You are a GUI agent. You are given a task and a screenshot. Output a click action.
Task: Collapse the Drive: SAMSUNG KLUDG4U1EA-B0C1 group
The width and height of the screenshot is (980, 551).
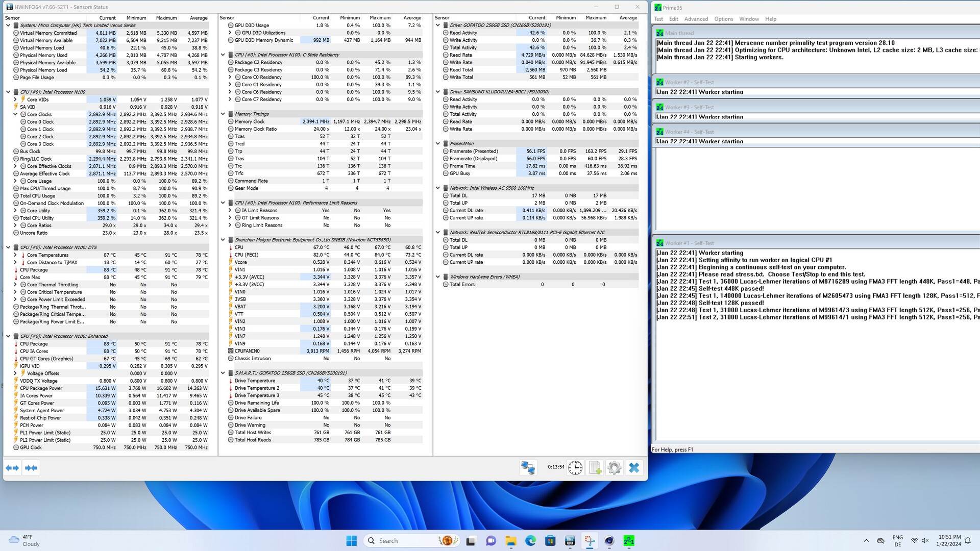click(438, 92)
